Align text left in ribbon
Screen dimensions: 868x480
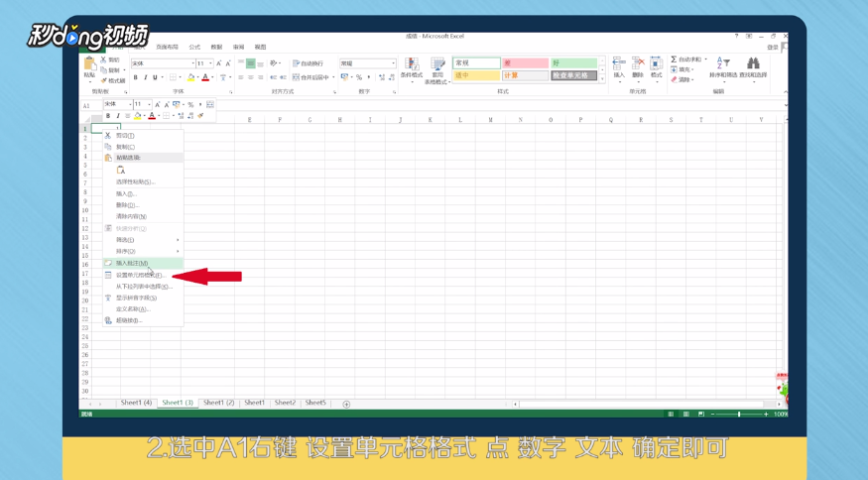tap(241, 77)
